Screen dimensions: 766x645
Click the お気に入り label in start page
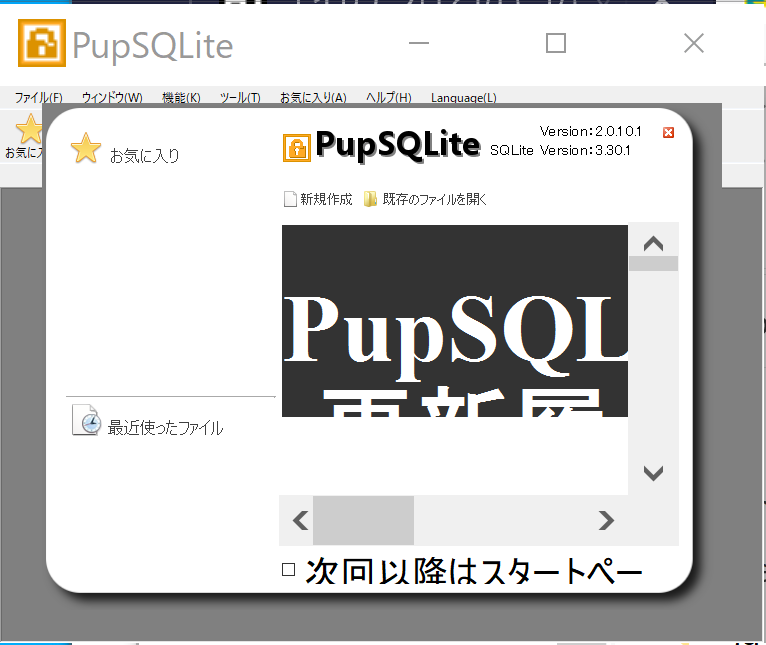click(x=145, y=155)
